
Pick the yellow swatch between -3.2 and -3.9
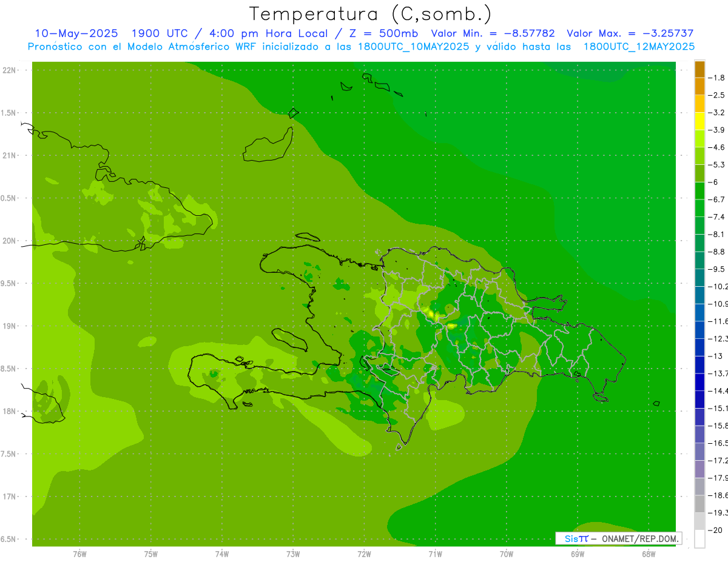click(700, 121)
